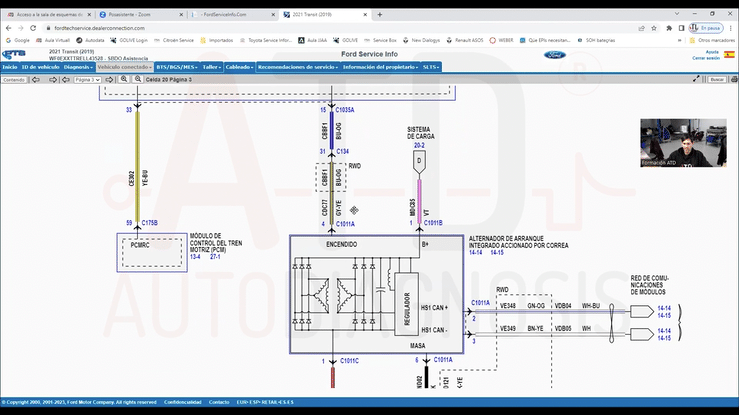Expand the Cableado menu
739x415 pixels.
(239, 67)
